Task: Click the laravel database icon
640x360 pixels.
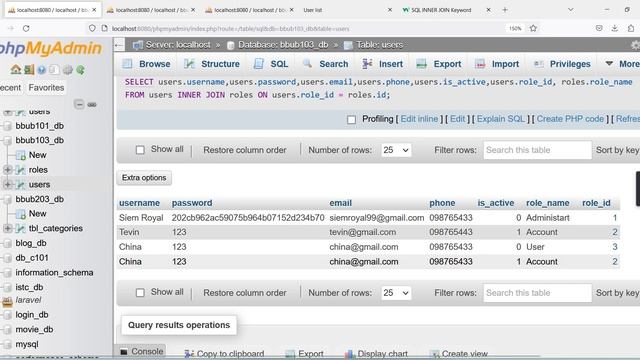Action: (x=7, y=302)
